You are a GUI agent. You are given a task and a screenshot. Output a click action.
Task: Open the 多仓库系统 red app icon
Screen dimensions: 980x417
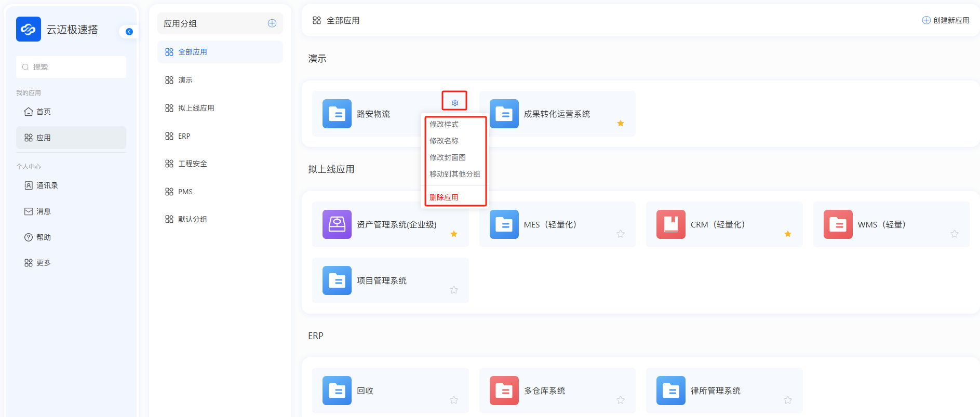click(x=504, y=391)
